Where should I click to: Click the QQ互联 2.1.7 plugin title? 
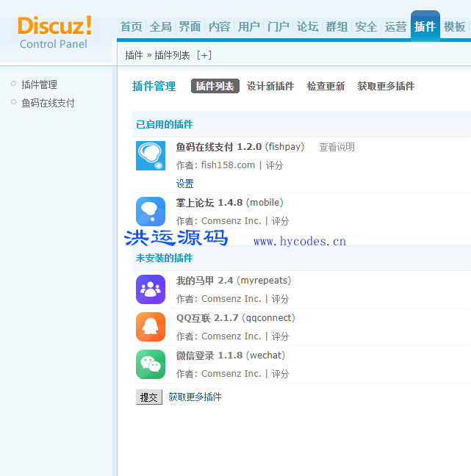207,318
